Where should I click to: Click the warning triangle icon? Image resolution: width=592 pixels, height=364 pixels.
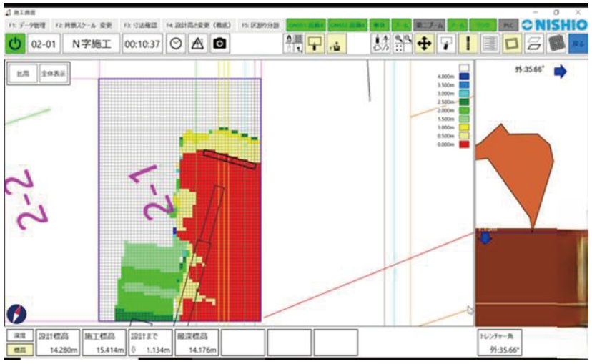tap(197, 44)
